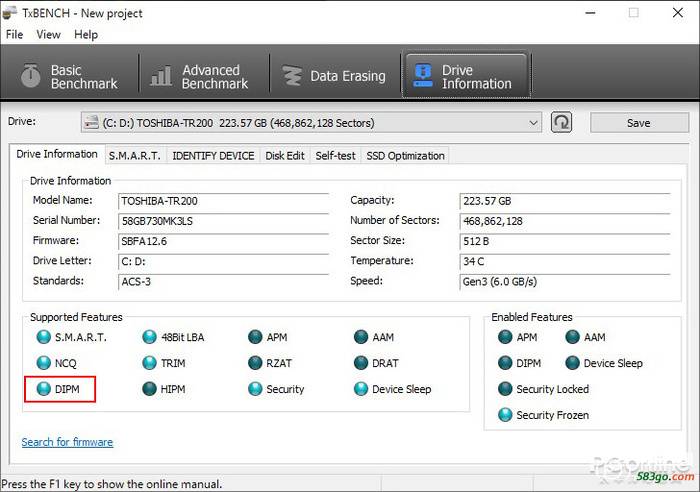Click the Capacity field 223.57 GB
The image size is (700, 492).
click(x=565, y=201)
